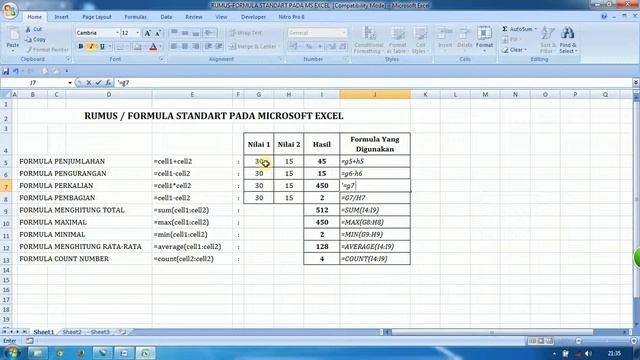The image size is (640, 360).
Task: Open the Review ribbon tab
Action: tap(193, 17)
